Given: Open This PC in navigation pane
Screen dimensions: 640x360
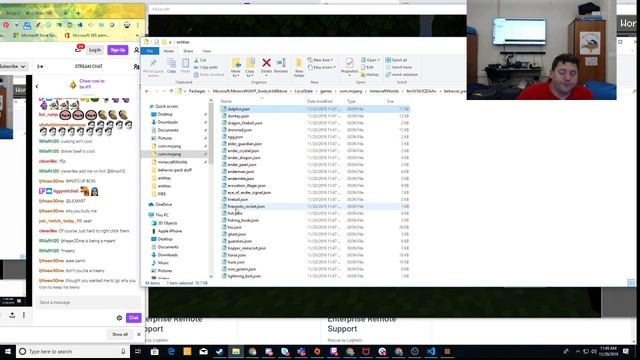Looking at the screenshot, I should 162,215.
